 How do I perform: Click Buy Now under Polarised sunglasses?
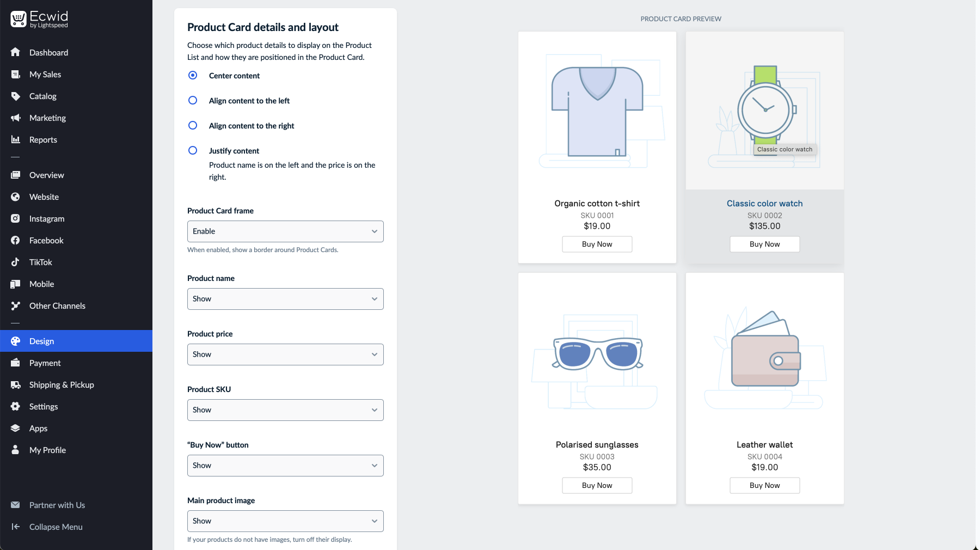tap(597, 486)
